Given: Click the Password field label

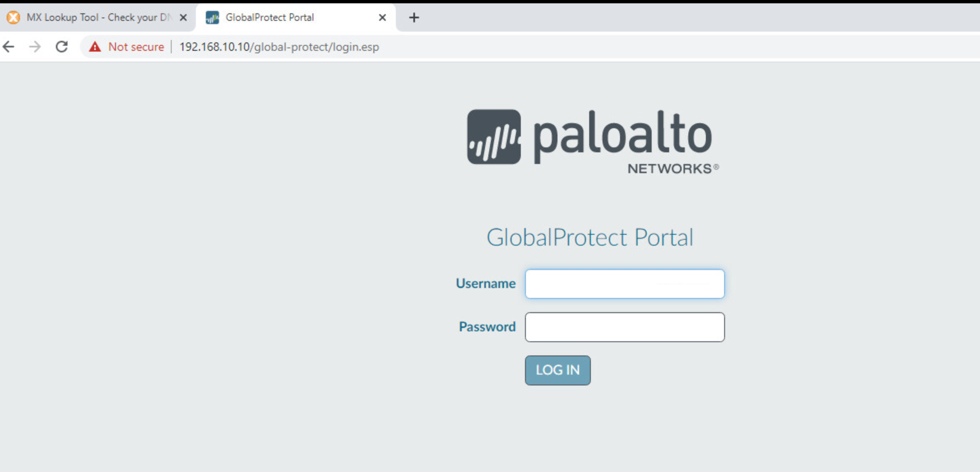Looking at the screenshot, I should pos(487,327).
